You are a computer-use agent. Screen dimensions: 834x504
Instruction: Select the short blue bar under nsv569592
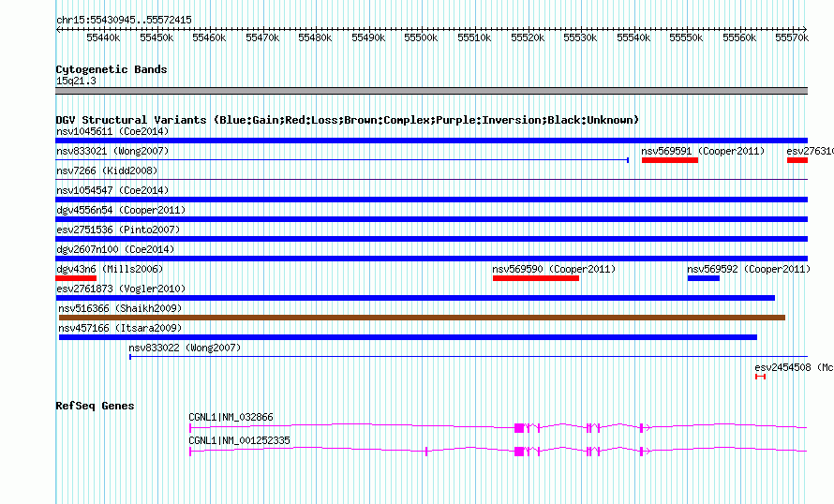pos(703,278)
